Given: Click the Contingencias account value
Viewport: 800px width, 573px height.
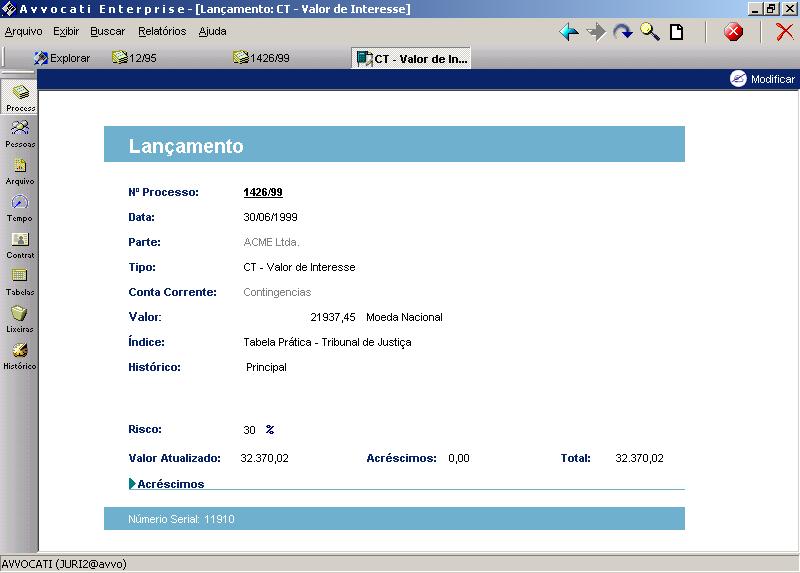Looking at the screenshot, I should [x=277, y=292].
